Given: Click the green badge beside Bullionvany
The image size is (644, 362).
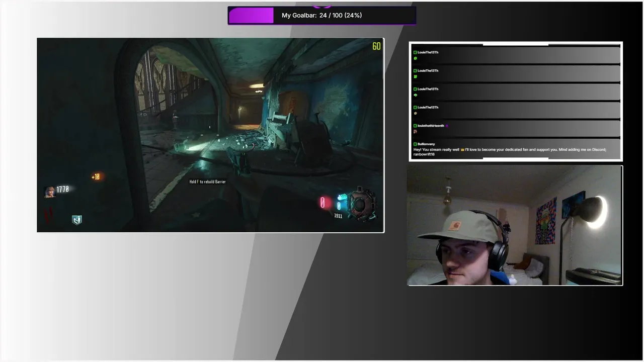Looking at the screenshot, I should [415, 144].
